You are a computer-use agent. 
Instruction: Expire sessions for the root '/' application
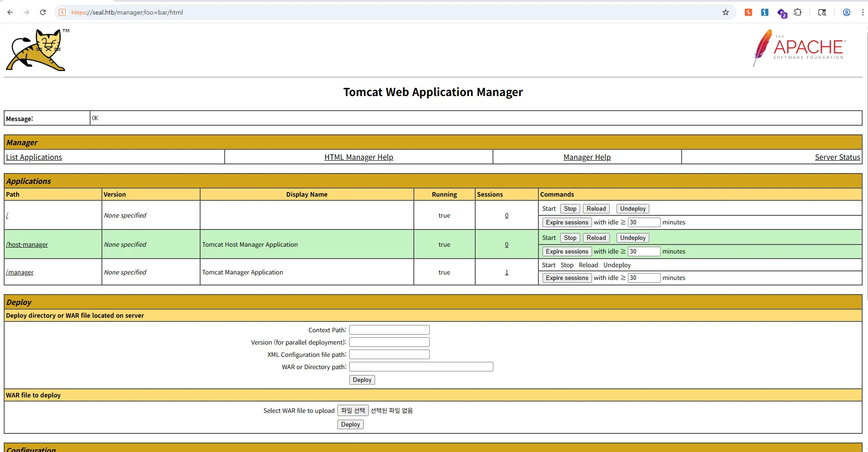[x=567, y=222]
